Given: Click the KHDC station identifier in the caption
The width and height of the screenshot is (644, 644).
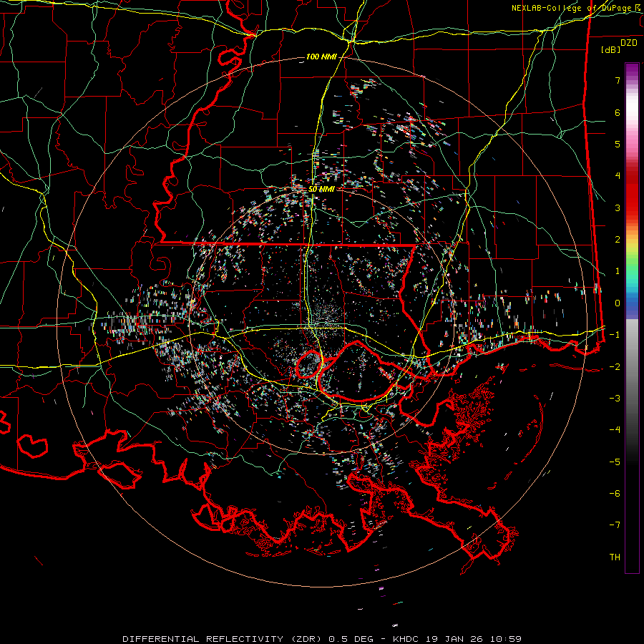Looking at the screenshot, I should pos(406,639).
